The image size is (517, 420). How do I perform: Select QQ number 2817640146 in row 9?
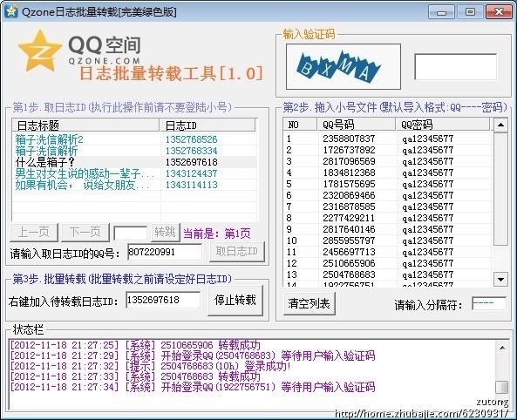pos(349,229)
